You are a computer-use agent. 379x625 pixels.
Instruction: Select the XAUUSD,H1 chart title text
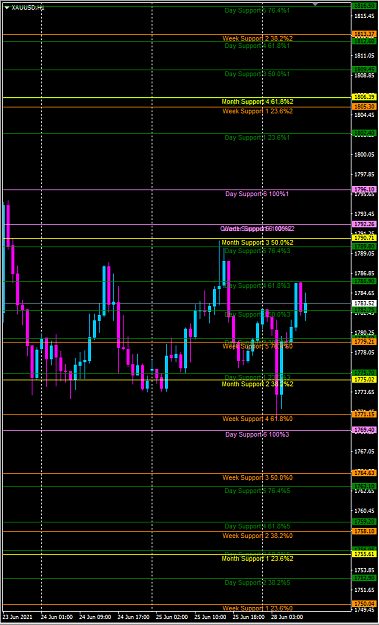point(27,8)
